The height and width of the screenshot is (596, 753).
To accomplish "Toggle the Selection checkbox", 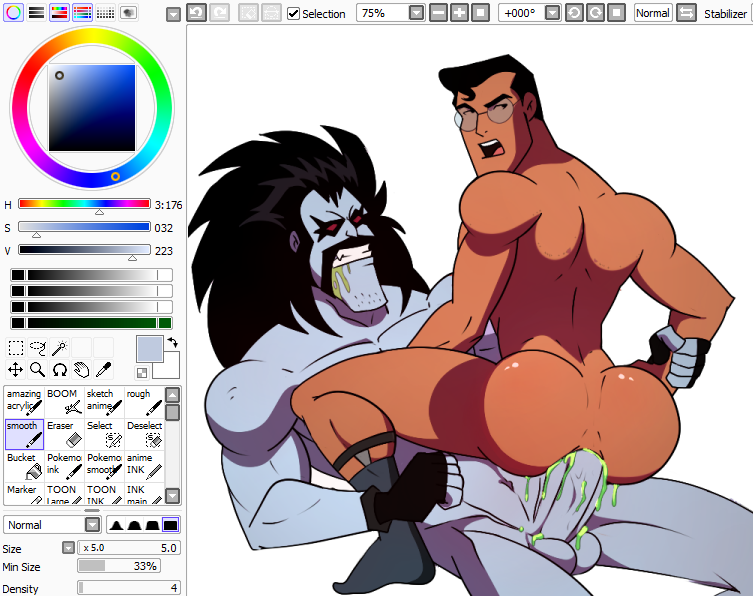I will (294, 14).
